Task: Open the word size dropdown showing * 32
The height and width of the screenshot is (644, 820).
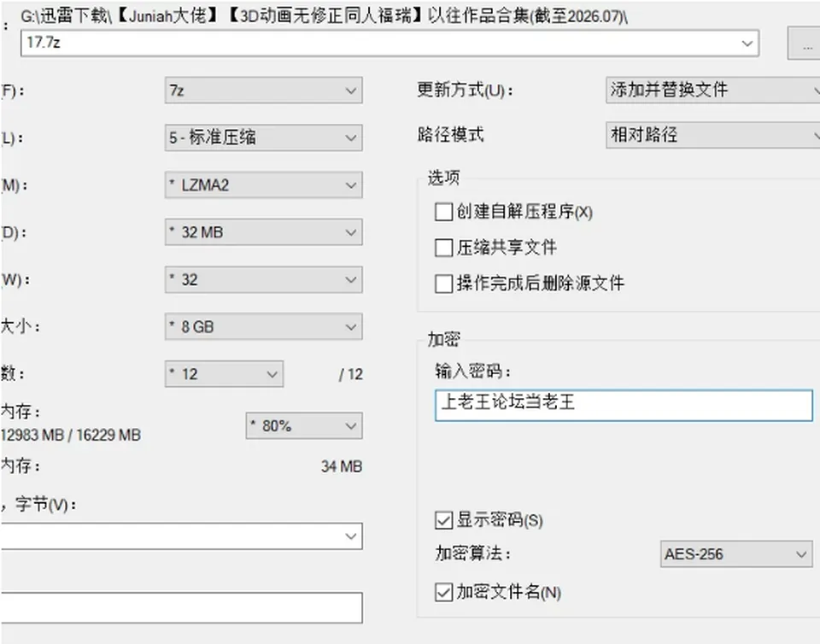Action: tap(264, 279)
